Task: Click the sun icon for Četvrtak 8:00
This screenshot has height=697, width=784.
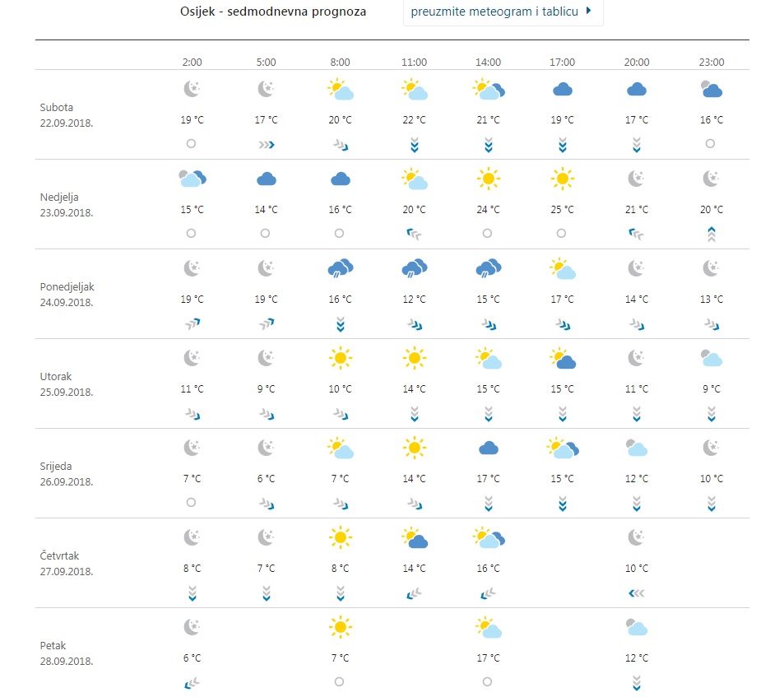Action: [340, 537]
